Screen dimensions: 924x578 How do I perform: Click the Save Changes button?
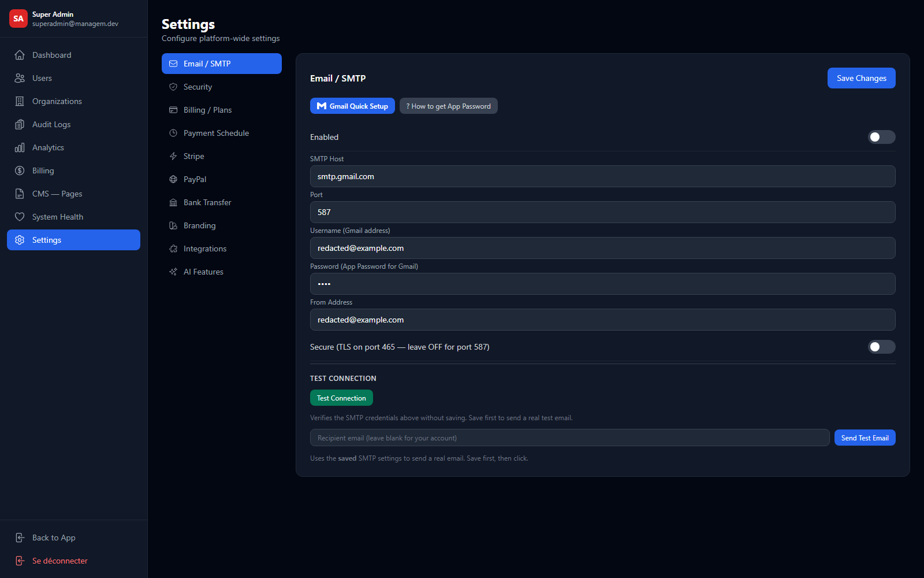coord(861,78)
